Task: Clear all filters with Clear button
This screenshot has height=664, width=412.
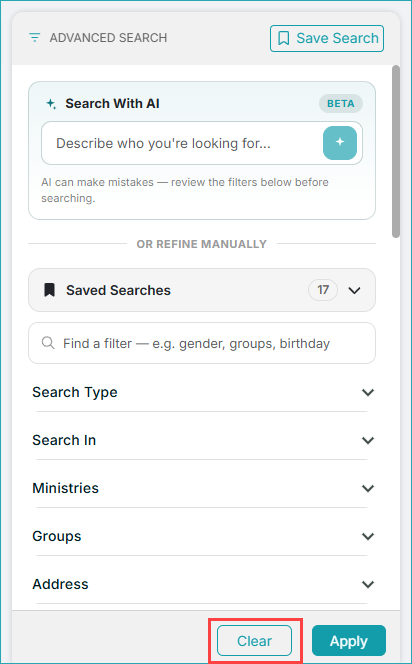Action: [254, 640]
